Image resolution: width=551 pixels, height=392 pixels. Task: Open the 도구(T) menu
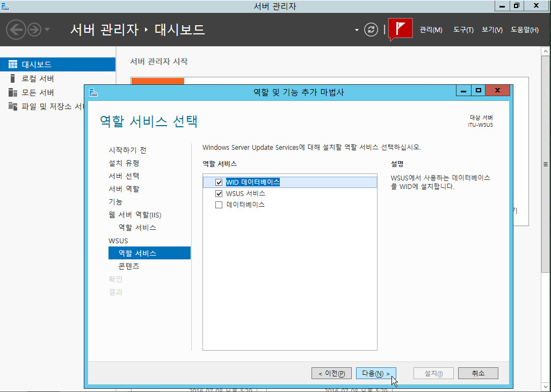pos(463,30)
